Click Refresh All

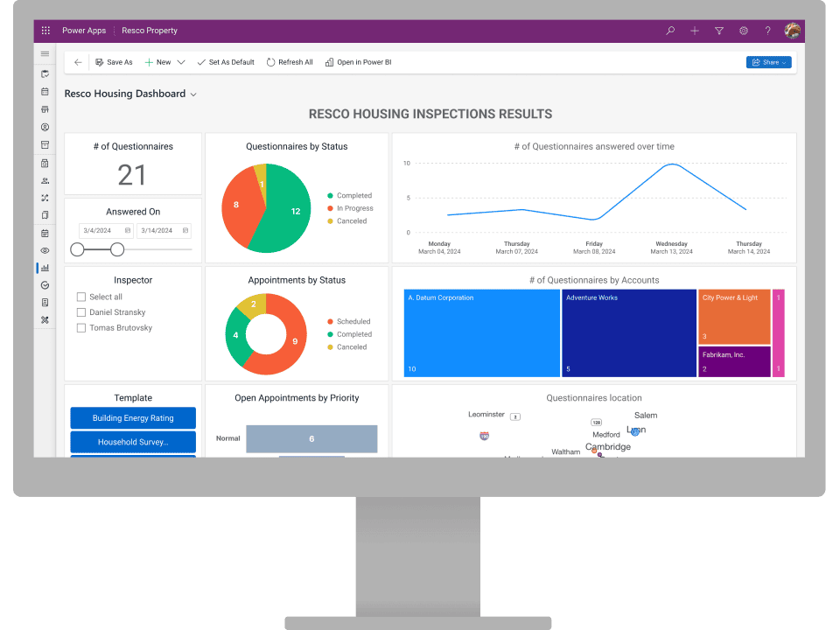[x=290, y=62]
